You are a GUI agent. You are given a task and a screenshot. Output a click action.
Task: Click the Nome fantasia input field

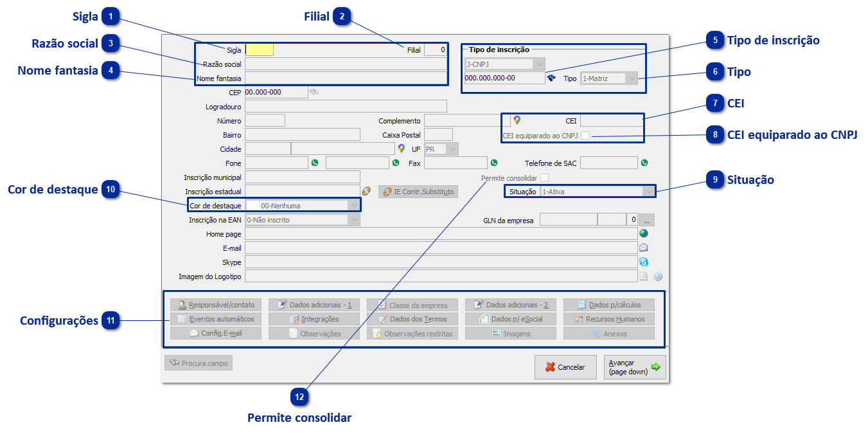point(346,78)
